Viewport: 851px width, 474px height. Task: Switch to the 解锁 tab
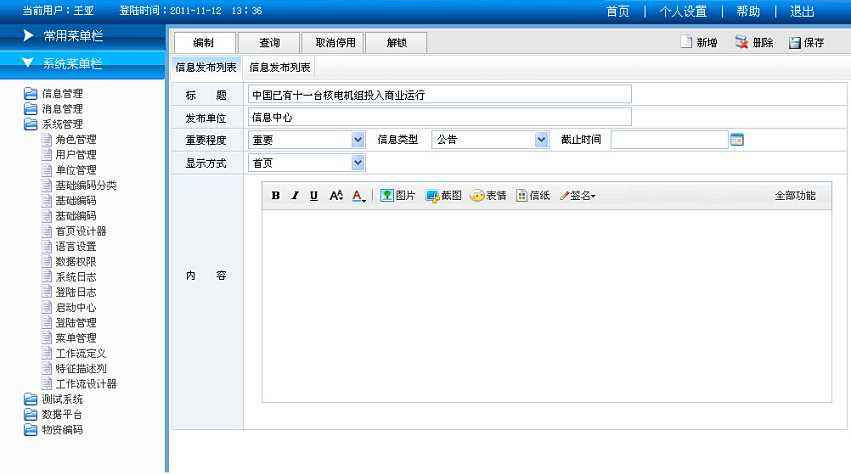point(396,42)
